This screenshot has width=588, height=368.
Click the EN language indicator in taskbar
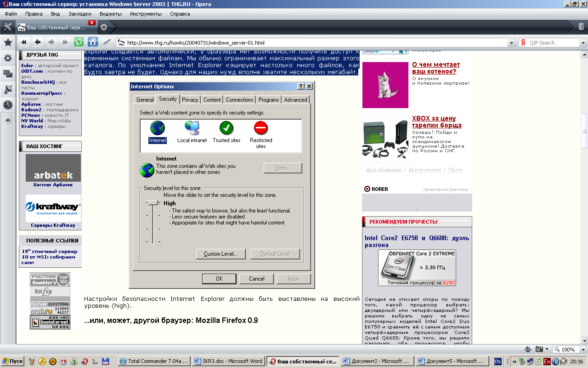tap(498, 362)
